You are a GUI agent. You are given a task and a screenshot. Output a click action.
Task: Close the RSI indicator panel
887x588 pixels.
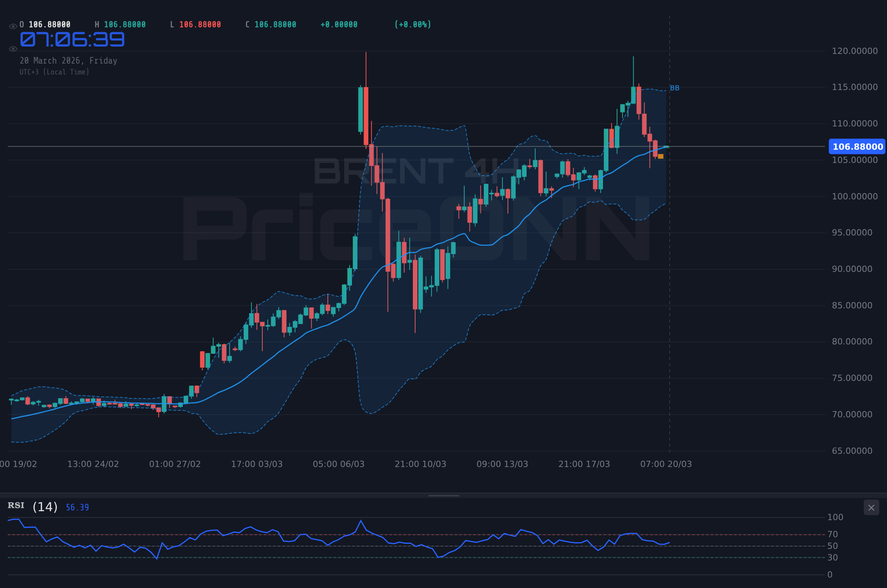tap(871, 508)
